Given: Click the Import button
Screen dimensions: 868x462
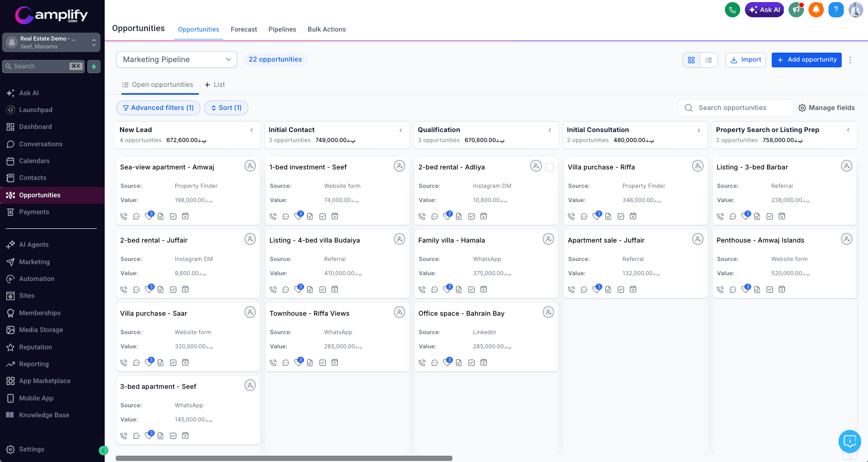Looking at the screenshot, I should pyautogui.click(x=745, y=60).
